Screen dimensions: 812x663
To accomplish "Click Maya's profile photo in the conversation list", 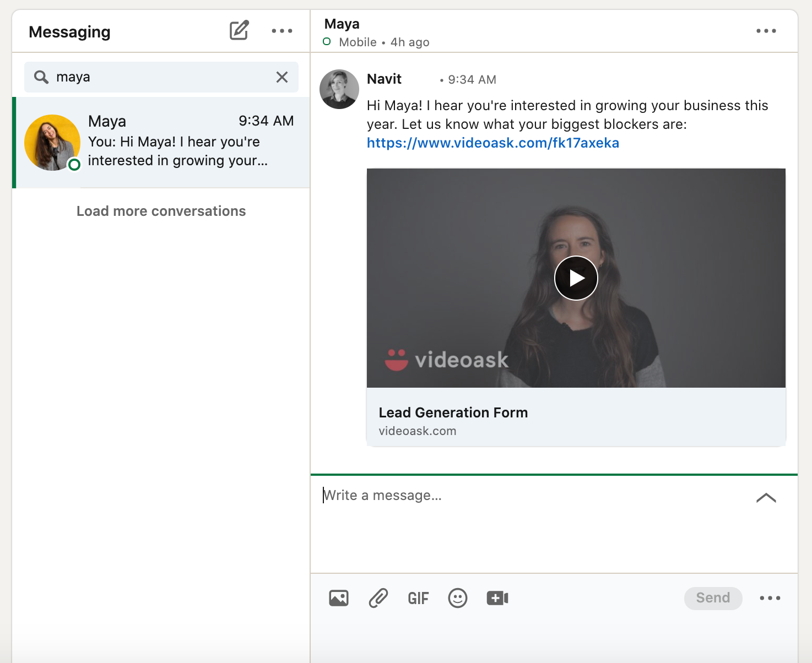I will pos(52,143).
